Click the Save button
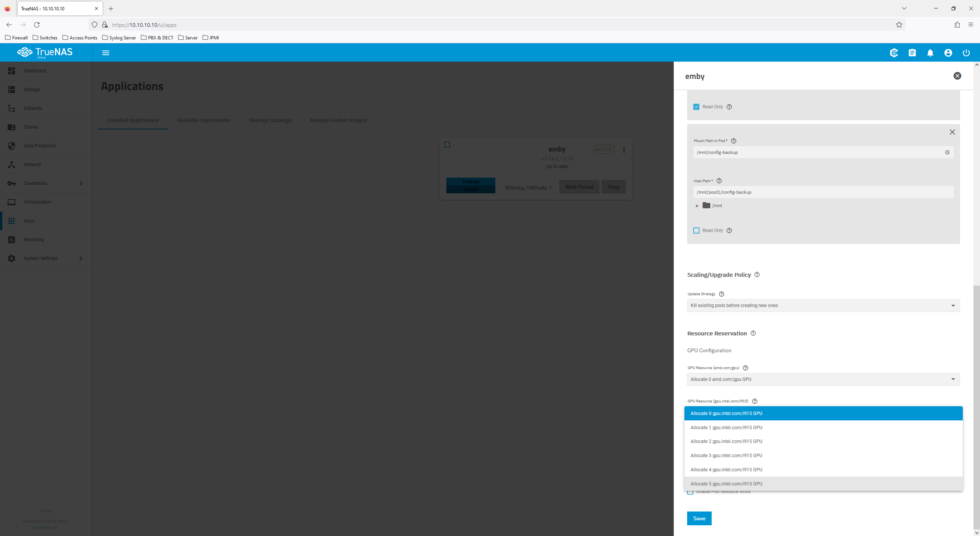Screen dimensions: 980x536 tap(699, 518)
